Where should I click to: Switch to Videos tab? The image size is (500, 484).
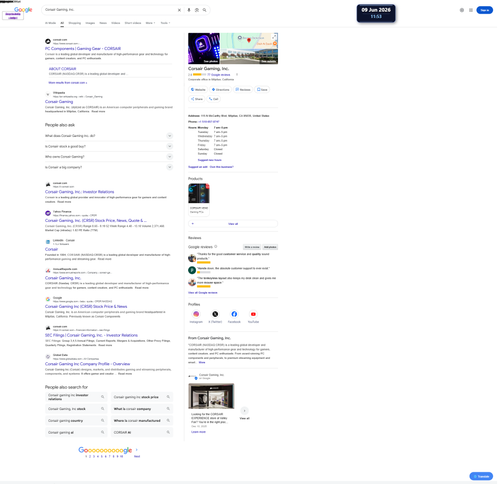[116, 23]
